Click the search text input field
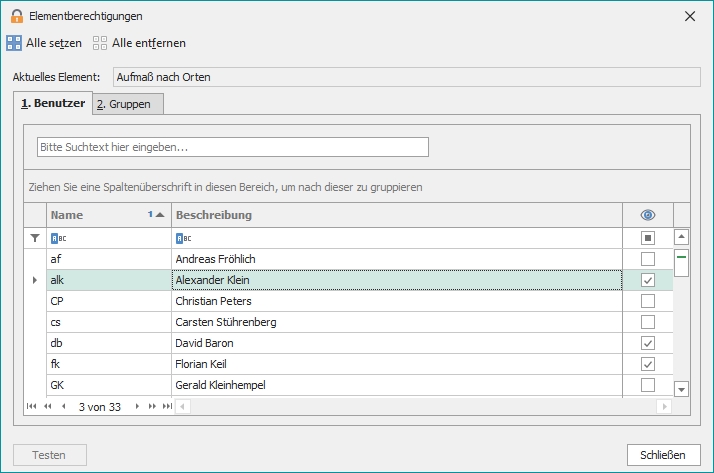This screenshot has width=714, height=473. click(232, 147)
